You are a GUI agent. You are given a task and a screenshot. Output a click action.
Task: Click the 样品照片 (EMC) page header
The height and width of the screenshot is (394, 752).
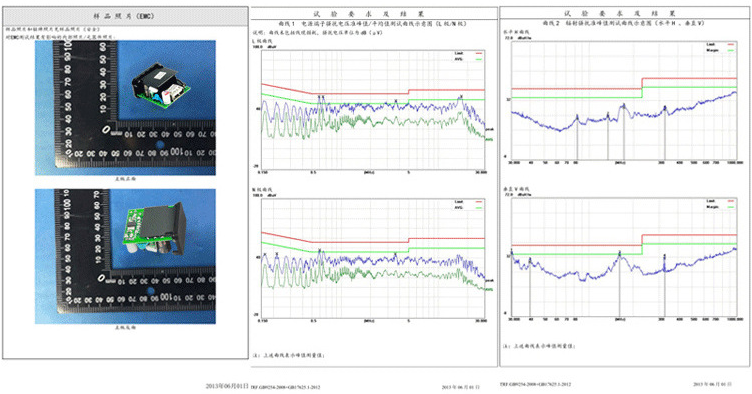pyautogui.click(x=125, y=16)
